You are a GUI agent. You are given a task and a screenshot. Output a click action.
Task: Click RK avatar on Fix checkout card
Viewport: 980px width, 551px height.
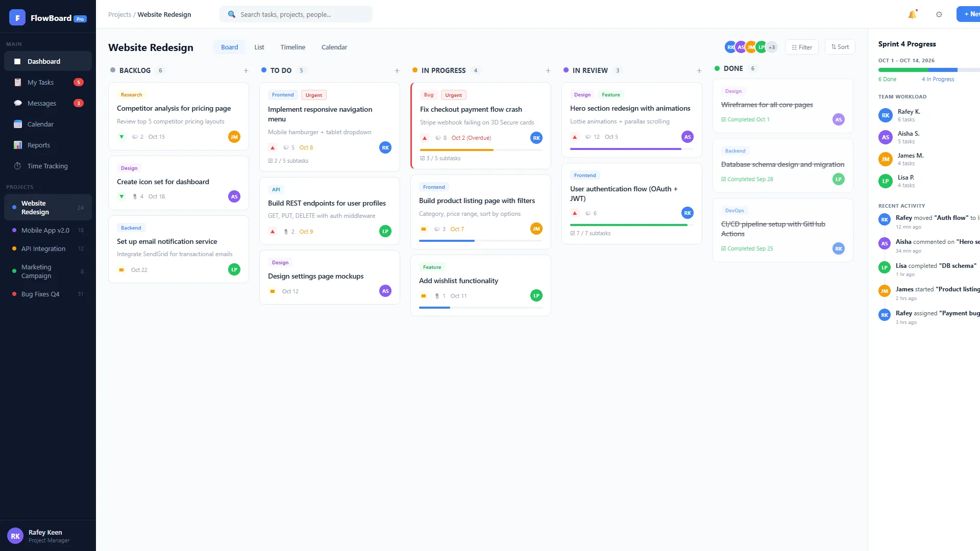[x=536, y=138]
